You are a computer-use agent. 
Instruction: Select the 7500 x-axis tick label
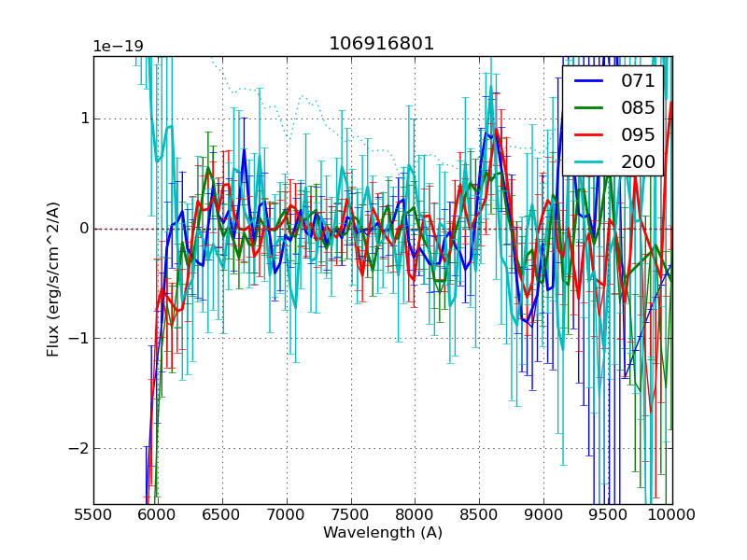pyautogui.click(x=351, y=513)
